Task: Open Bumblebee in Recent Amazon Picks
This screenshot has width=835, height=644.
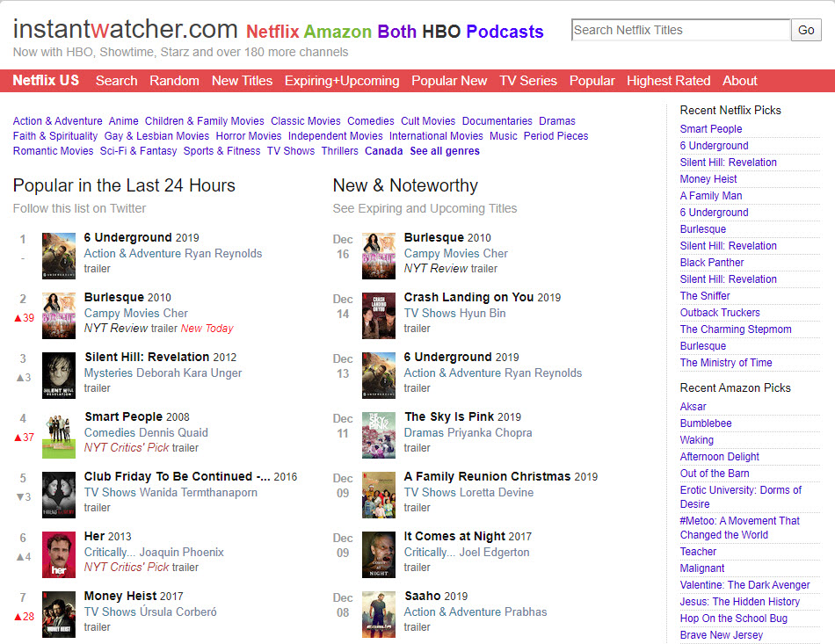Action: (706, 423)
